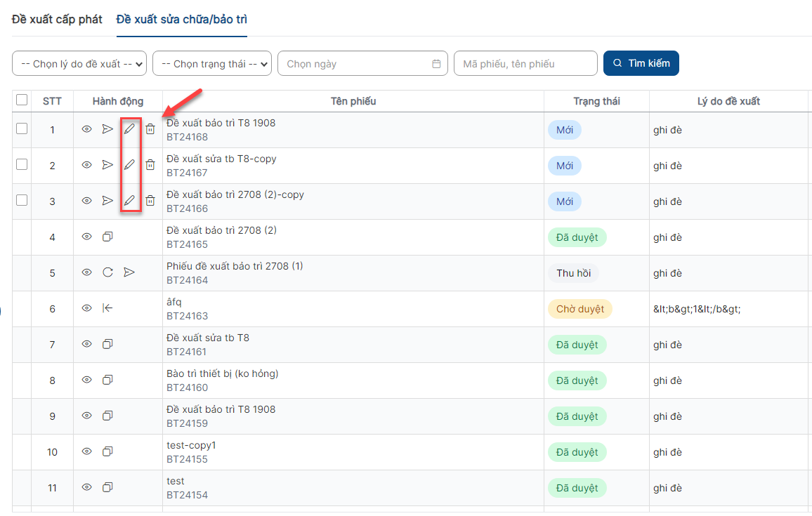
Task: Switch to the Đề xuất cấp phát tab
Action: pyautogui.click(x=57, y=19)
